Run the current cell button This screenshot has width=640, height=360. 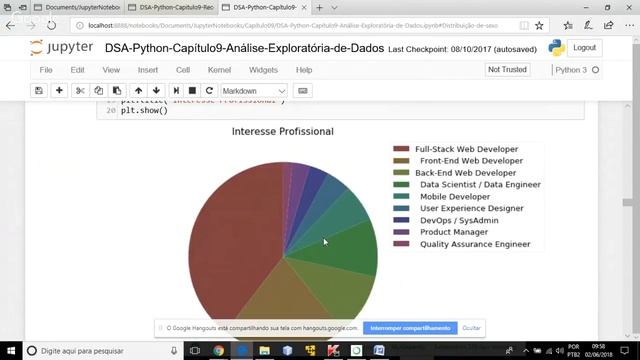[176, 91]
